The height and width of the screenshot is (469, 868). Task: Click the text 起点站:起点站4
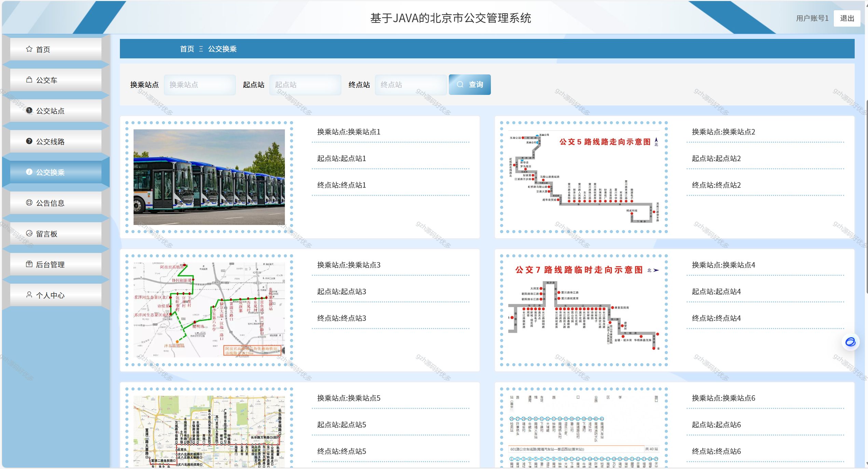point(716,292)
